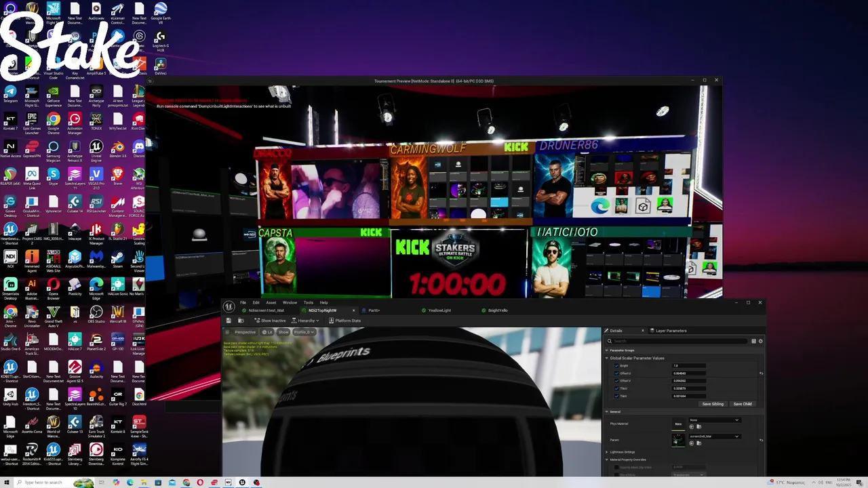Open the Steam desktop icon
This screenshot has width=868, height=488.
(x=117, y=260)
